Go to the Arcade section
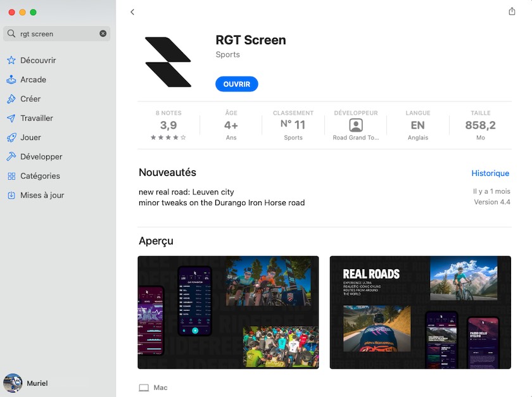This screenshot has height=397, width=532. [x=33, y=80]
